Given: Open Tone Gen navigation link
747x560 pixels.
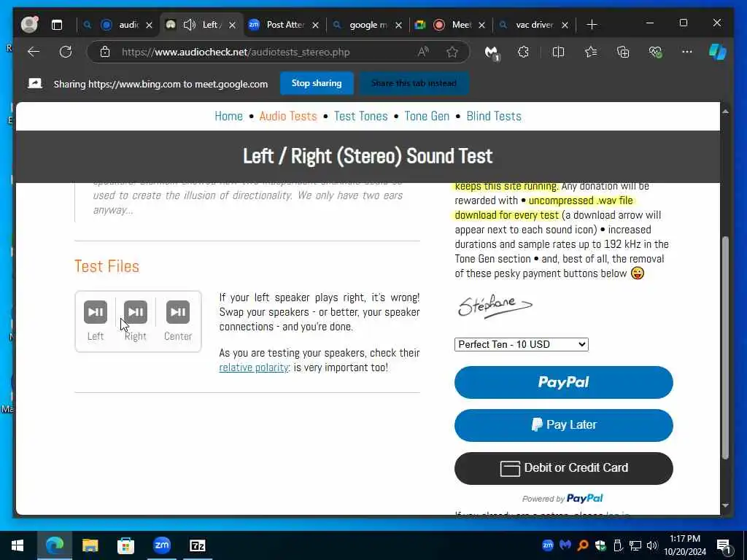Looking at the screenshot, I should (x=427, y=116).
